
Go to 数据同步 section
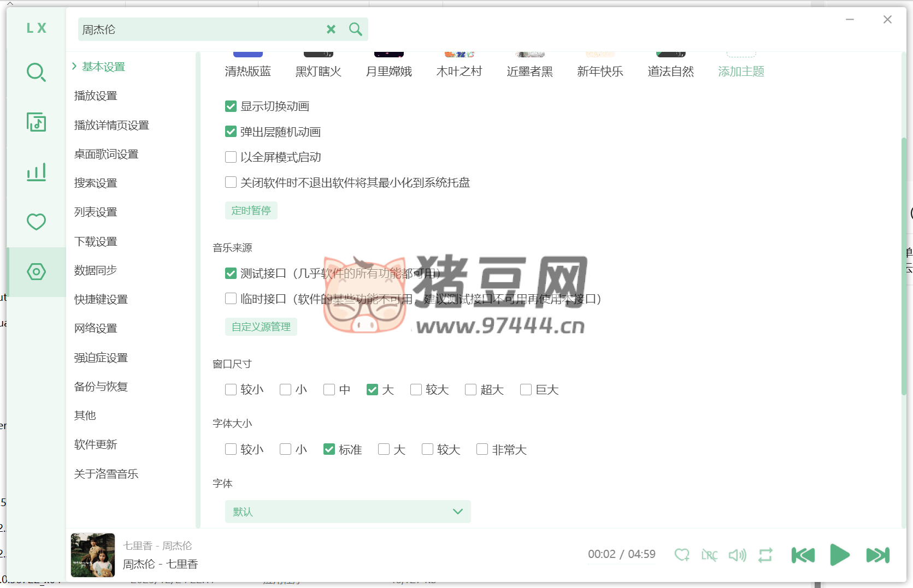tap(96, 270)
